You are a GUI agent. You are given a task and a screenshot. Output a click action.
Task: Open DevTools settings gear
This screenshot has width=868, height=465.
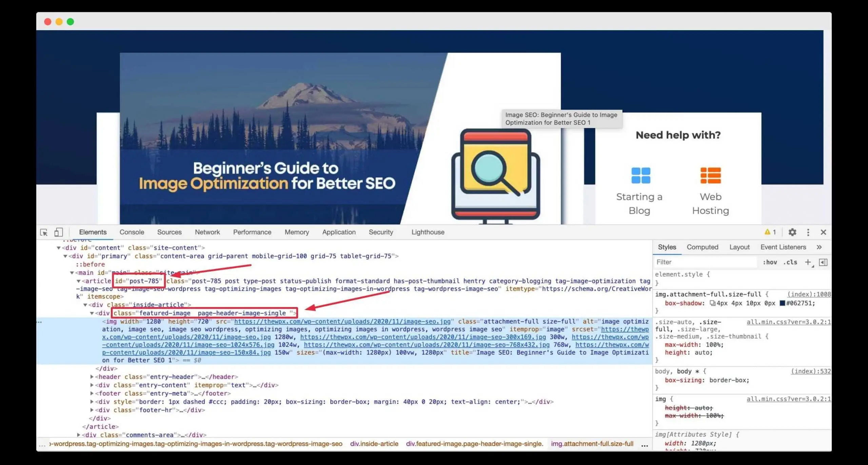[x=792, y=232]
